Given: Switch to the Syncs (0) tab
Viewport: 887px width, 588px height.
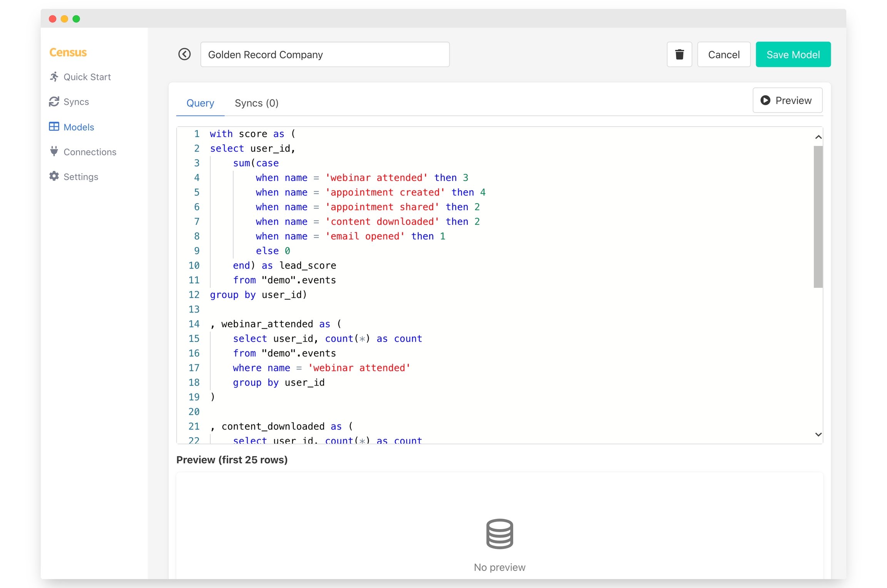Looking at the screenshot, I should coord(256,103).
